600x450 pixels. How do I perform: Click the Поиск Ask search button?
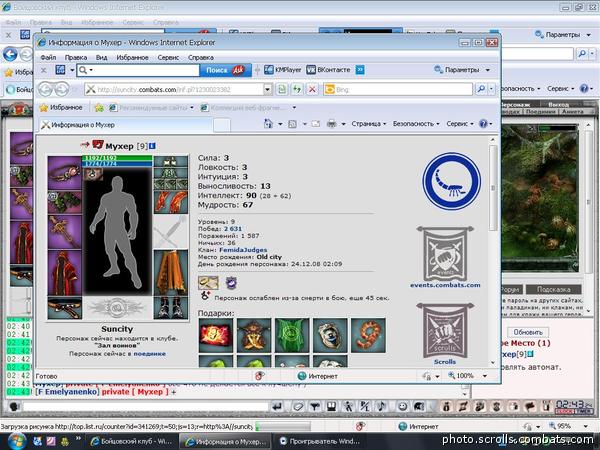[x=225, y=70]
